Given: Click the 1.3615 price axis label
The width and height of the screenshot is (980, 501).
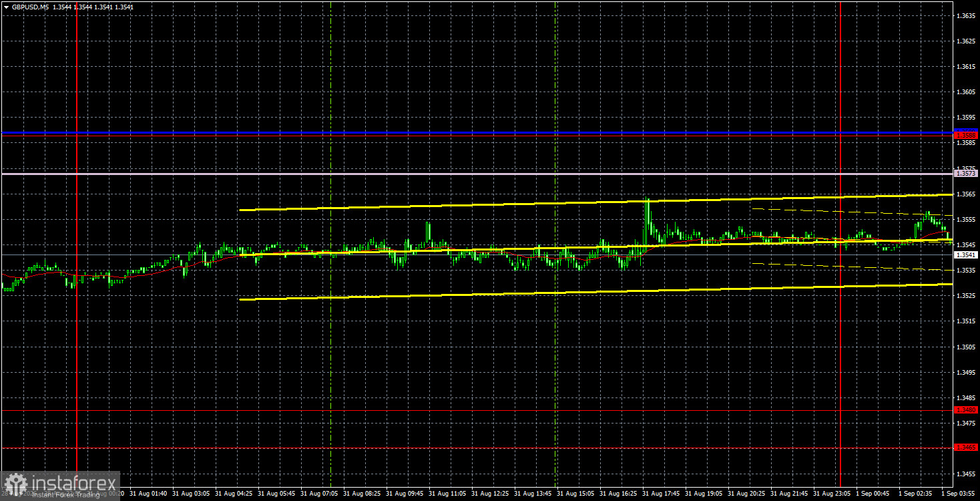Looking at the screenshot, I should pos(966,67).
